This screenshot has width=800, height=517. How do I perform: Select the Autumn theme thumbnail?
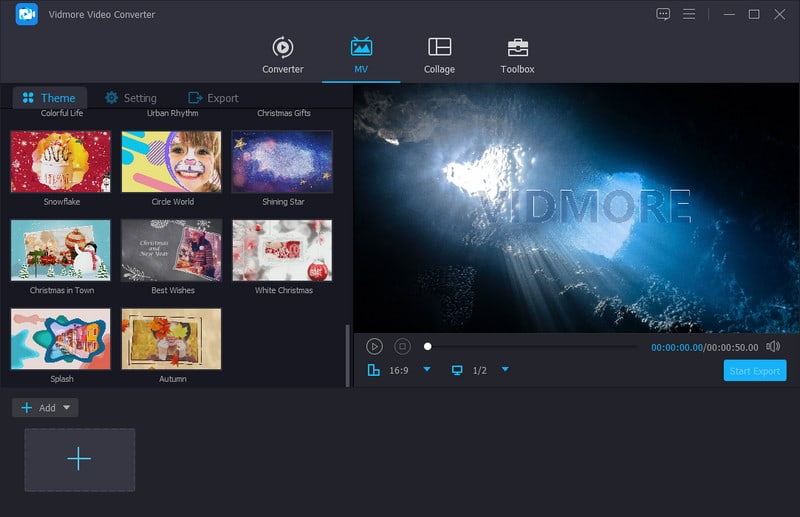[171, 339]
